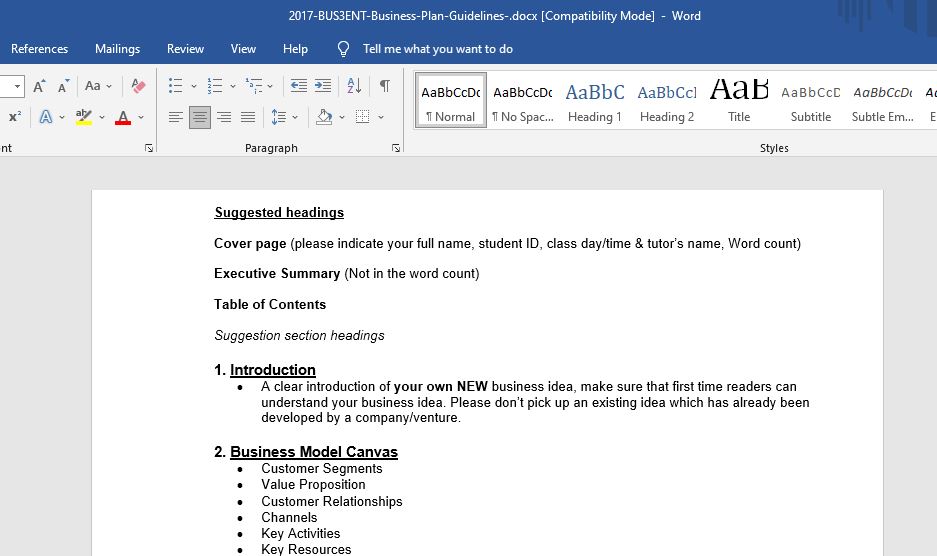Click the Multilevel List icon
This screenshot has width=937, height=556.
(x=254, y=85)
